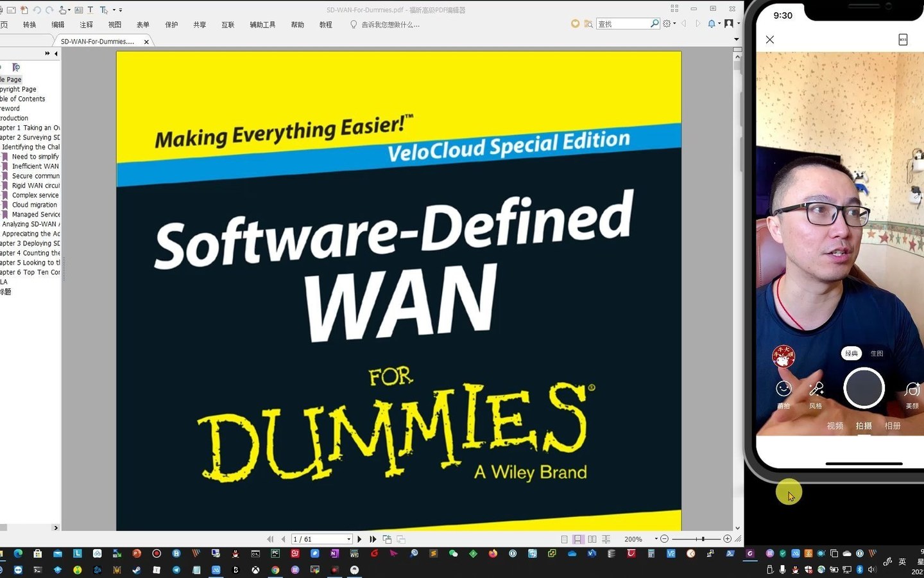Screen dimensions: 924x578
Task: Click the 告诉我您想做什么 tell-me box
Action: pyautogui.click(x=384, y=24)
